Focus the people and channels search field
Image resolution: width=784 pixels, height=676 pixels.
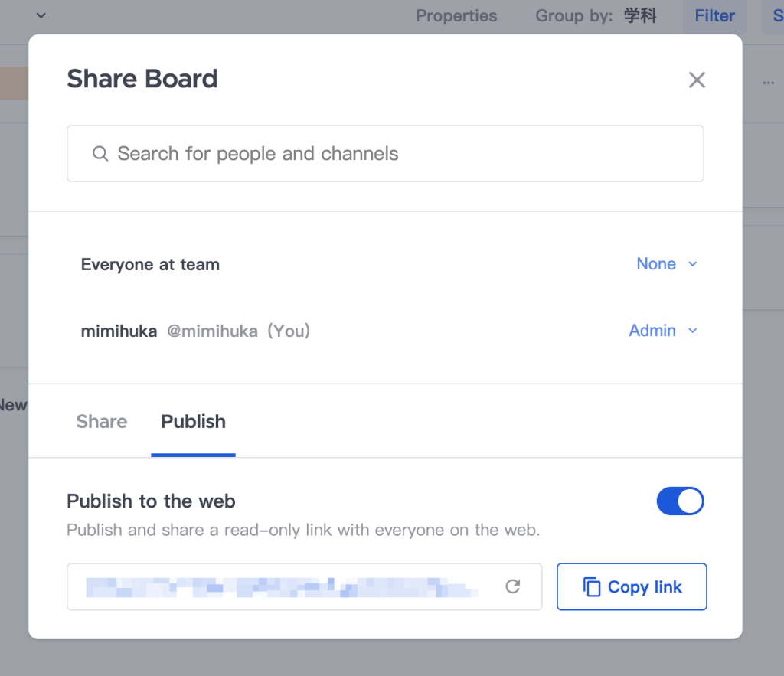tap(398, 154)
